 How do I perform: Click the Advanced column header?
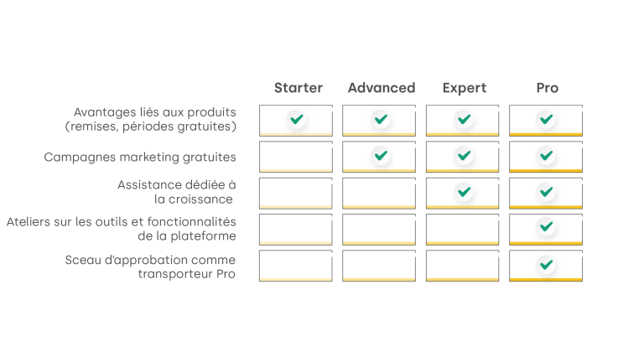pyautogui.click(x=382, y=88)
